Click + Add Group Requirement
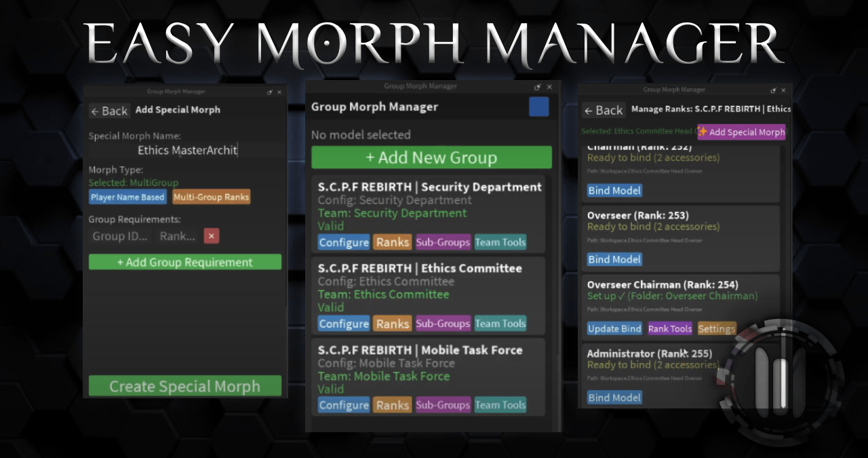The width and height of the screenshot is (868, 458). point(184,261)
